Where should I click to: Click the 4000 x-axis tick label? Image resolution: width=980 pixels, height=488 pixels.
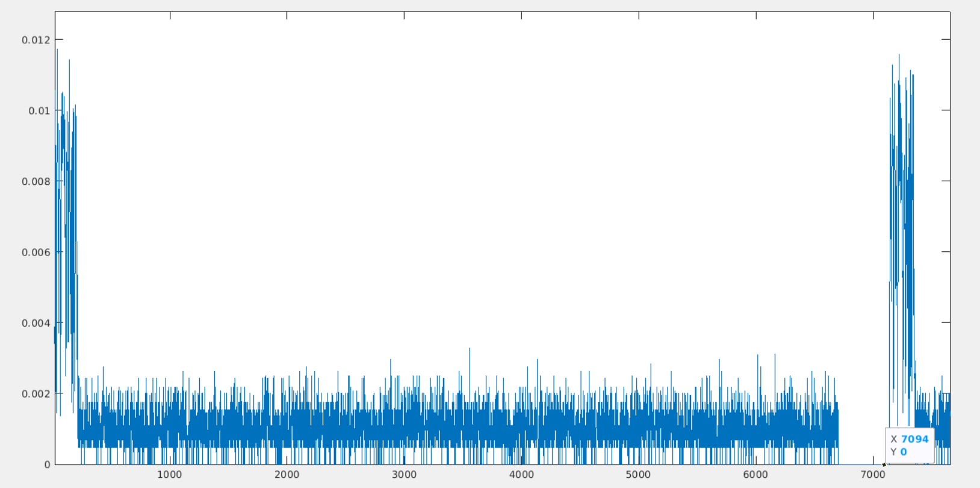pyautogui.click(x=521, y=475)
